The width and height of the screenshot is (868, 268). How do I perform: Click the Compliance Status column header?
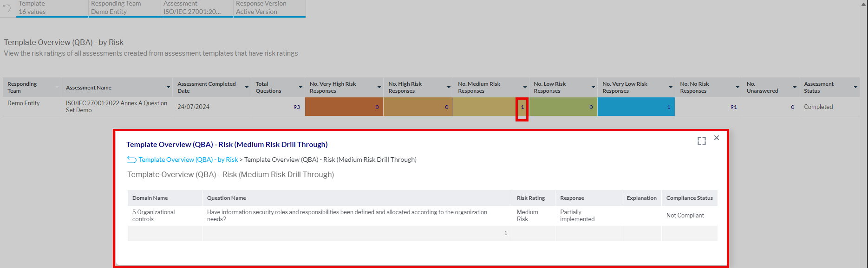pos(690,198)
